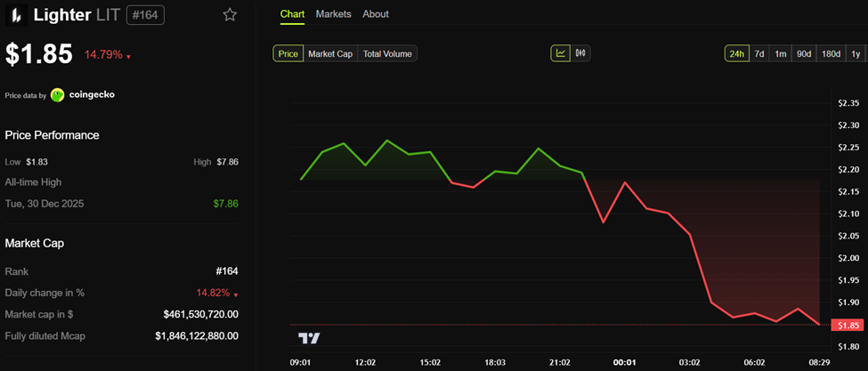Select the Total Volume chart mode

point(387,53)
